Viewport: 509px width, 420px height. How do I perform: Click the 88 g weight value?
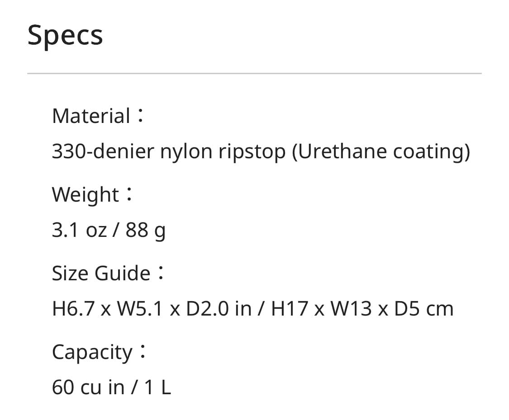(146, 231)
